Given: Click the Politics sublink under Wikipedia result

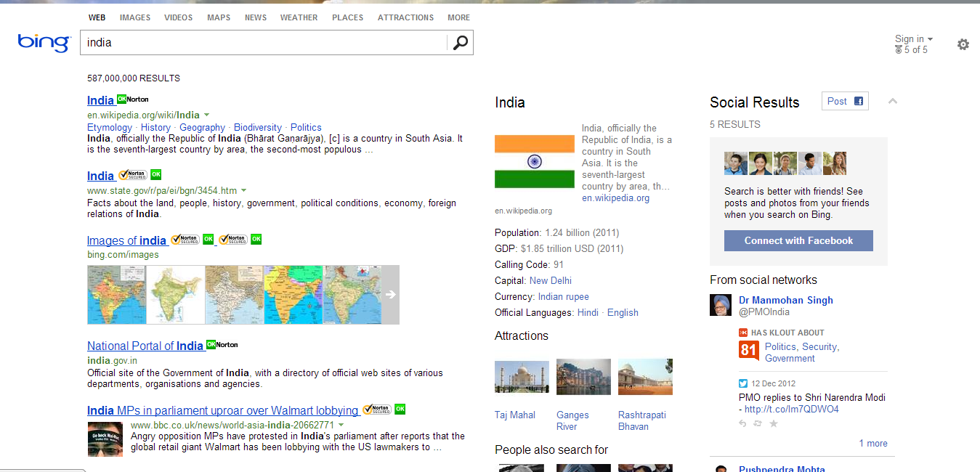Looking at the screenshot, I should tap(306, 127).
